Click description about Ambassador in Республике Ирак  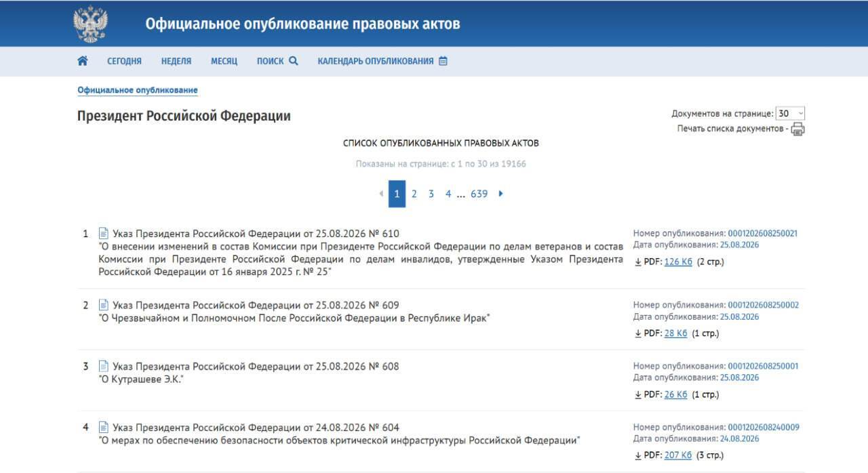coord(294,318)
